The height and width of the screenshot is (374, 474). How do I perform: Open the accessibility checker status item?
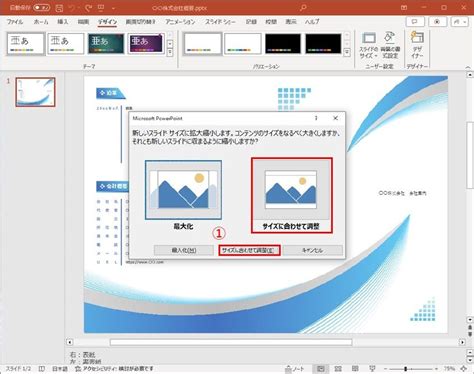pos(114,369)
